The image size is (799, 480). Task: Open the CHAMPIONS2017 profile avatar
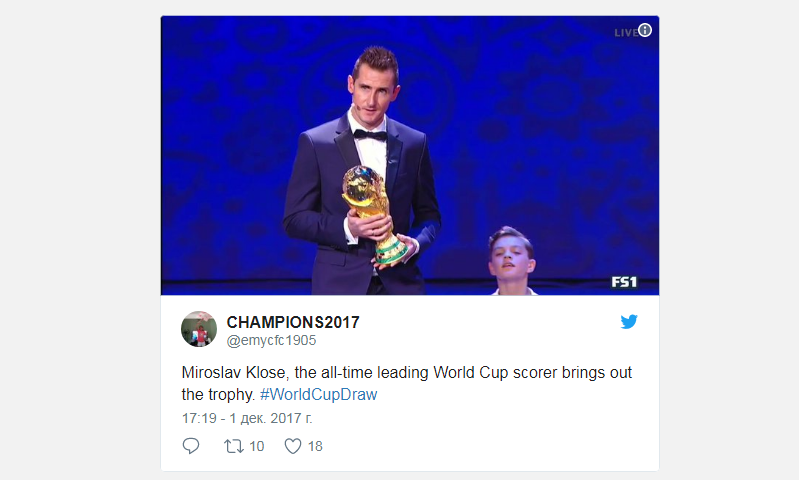pos(199,330)
